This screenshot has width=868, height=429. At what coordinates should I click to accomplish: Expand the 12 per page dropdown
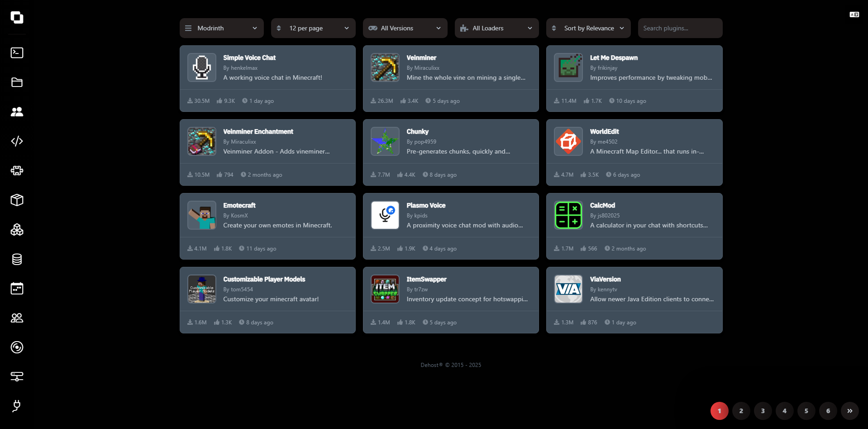coord(313,28)
